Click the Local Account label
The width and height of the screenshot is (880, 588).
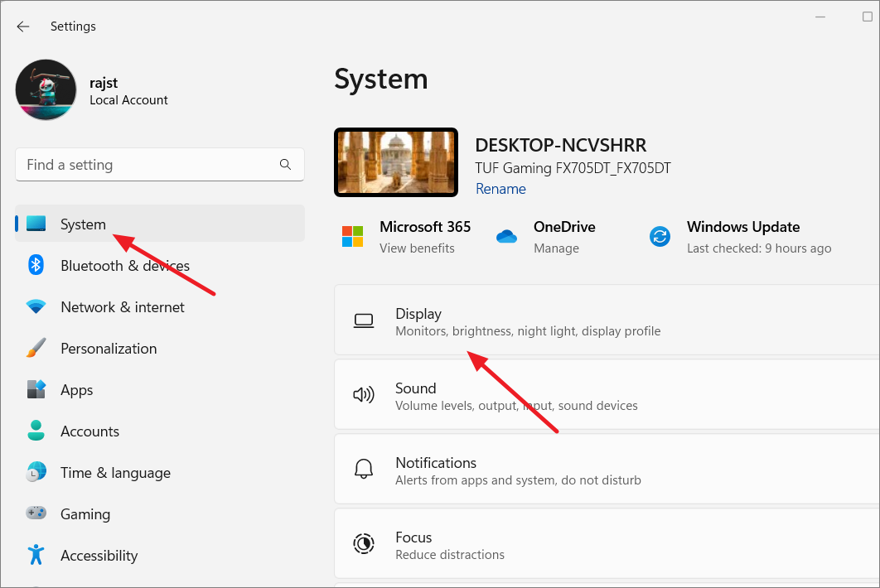click(128, 100)
